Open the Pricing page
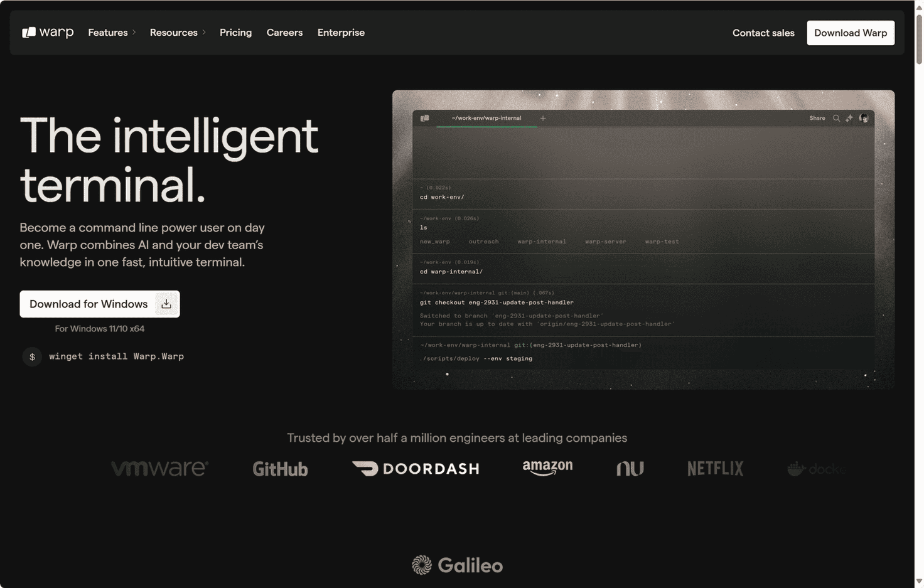This screenshot has height=588, width=924. click(x=235, y=33)
